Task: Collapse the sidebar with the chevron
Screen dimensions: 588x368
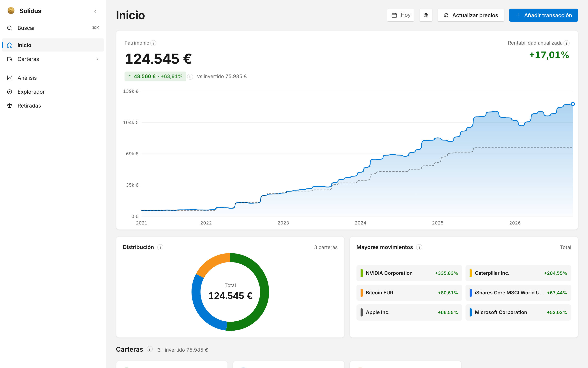Action: pos(95,11)
